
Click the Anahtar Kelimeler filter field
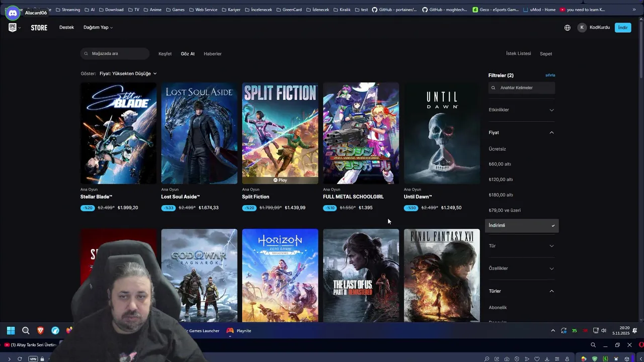pyautogui.click(x=522, y=87)
